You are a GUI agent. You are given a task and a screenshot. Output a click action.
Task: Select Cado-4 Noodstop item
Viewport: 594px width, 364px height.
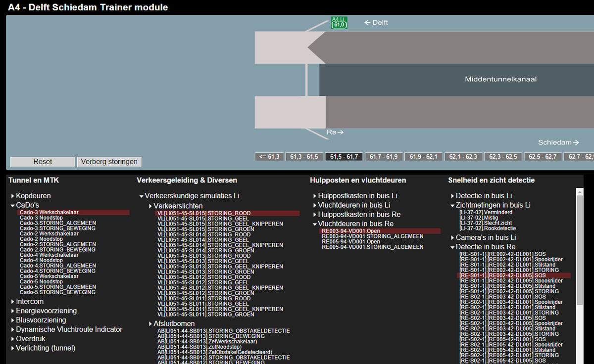41,261
